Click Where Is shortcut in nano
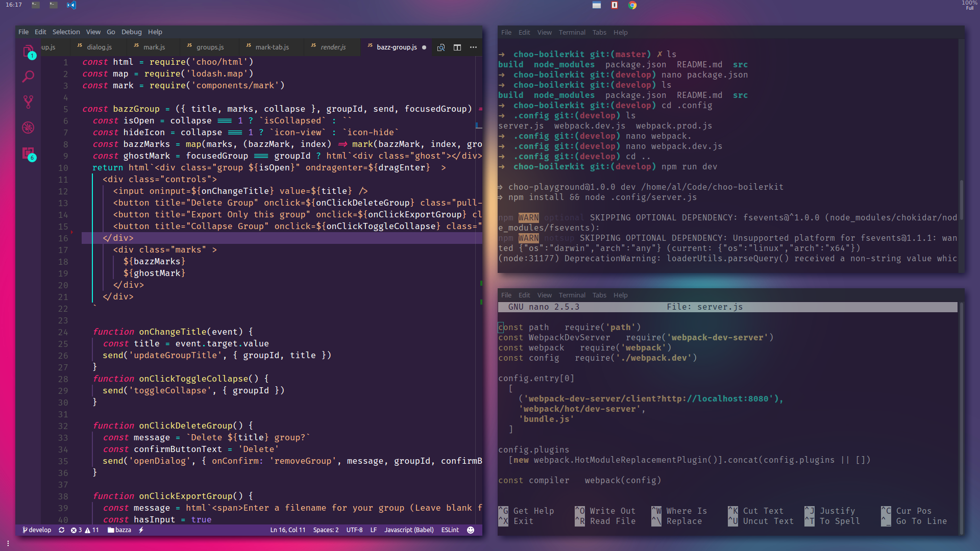The width and height of the screenshot is (980, 551). (679, 511)
